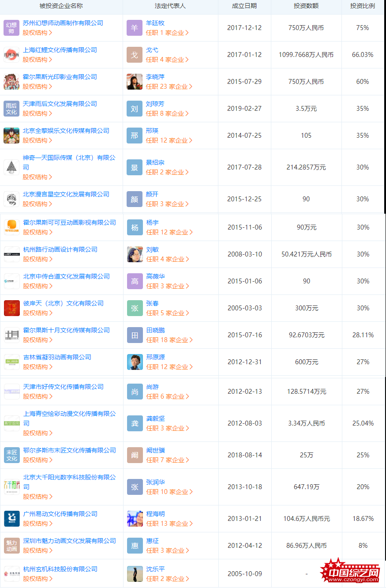Viewport: 386px width, 588px height.
Task: Click the 66.03% investment ratio
Action: (x=363, y=55)
